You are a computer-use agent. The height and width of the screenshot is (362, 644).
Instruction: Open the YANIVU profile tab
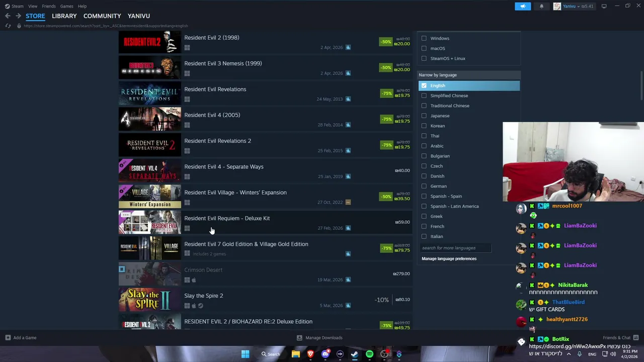(139, 16)
